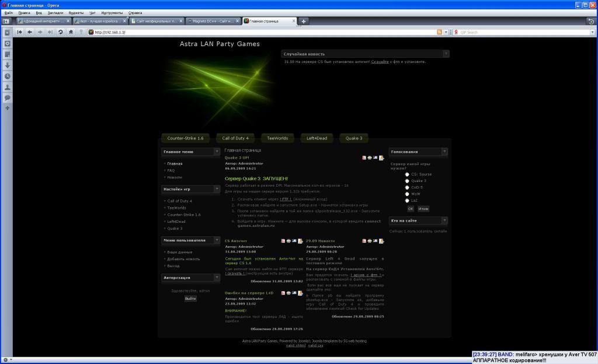Open the Chat speech bubble panel in sidebar
This screenshot has height=364, width=598.
[x=7, y=98]
